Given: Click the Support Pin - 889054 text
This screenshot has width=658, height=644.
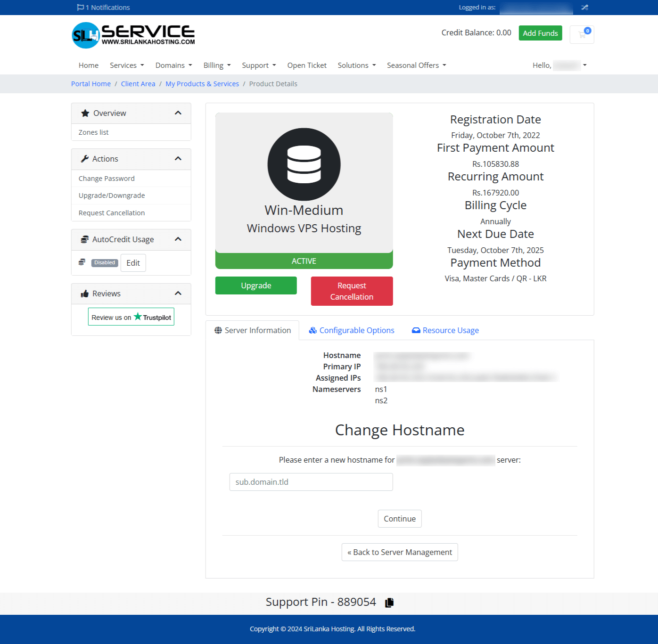Looking at the screenshot, I should (321, 602).
